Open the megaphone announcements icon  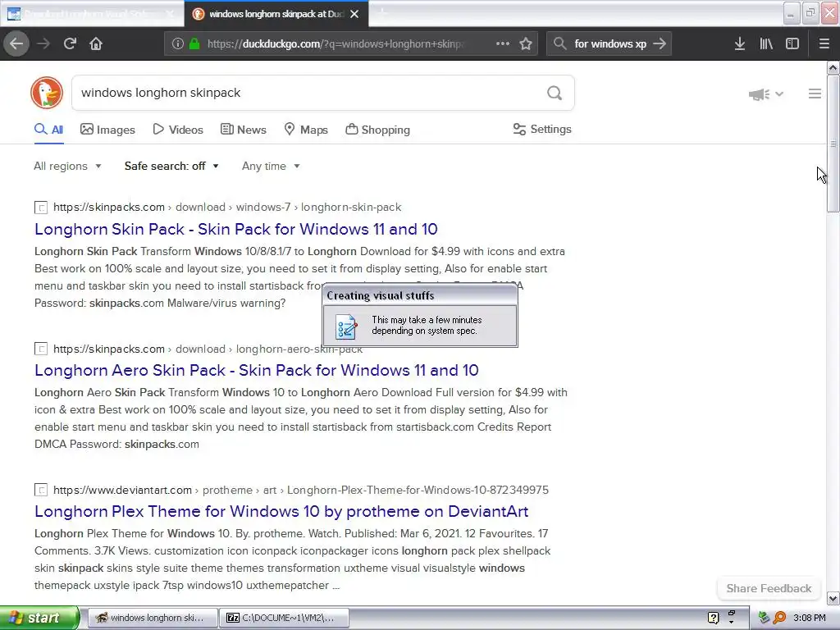click(x=759, y=94)
